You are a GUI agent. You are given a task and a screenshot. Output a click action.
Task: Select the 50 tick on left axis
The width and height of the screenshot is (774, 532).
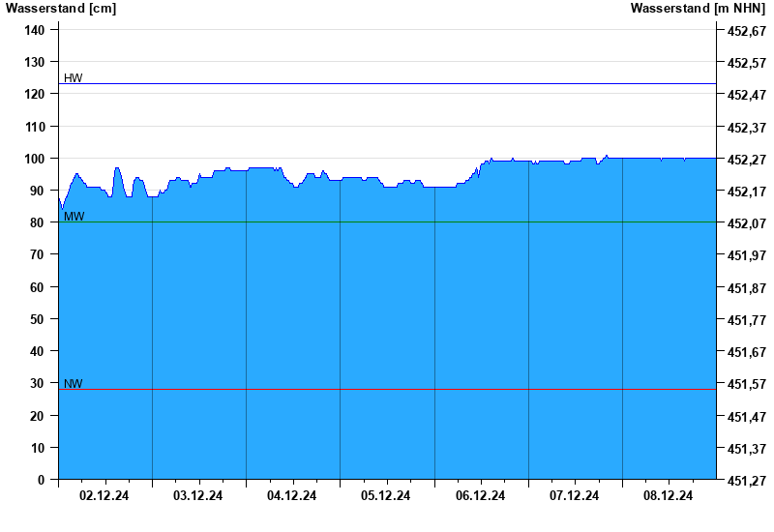(38, 319)
